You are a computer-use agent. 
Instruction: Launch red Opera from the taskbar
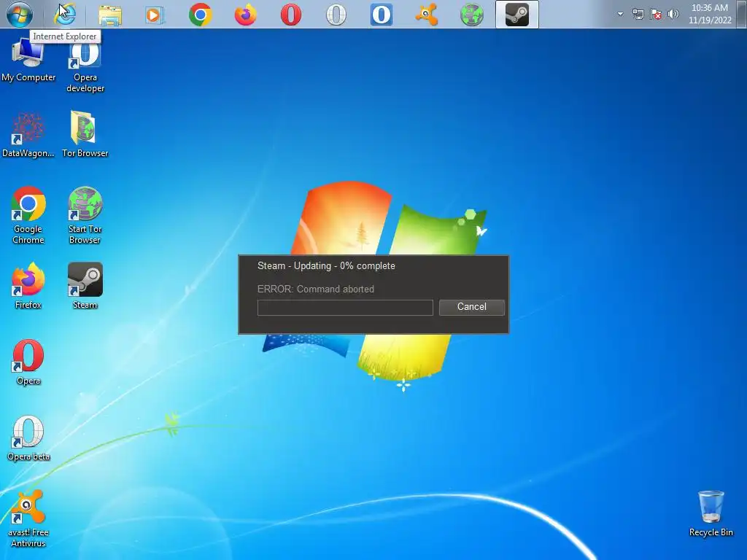point(290,15)
